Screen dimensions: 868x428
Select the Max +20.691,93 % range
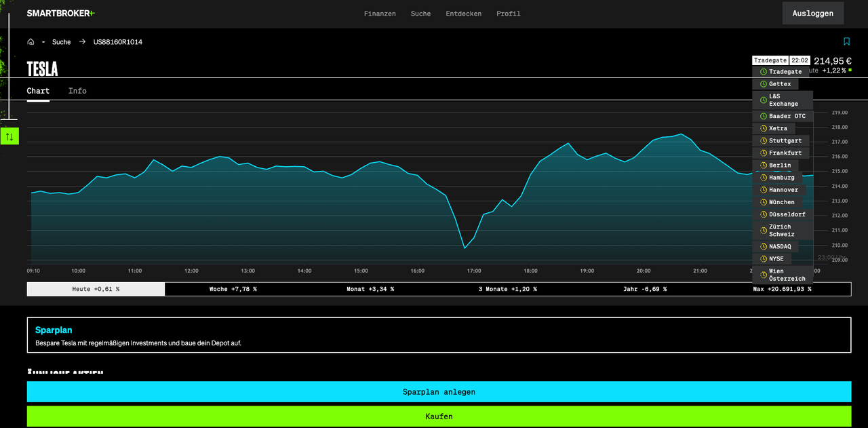tap(782, 289)
